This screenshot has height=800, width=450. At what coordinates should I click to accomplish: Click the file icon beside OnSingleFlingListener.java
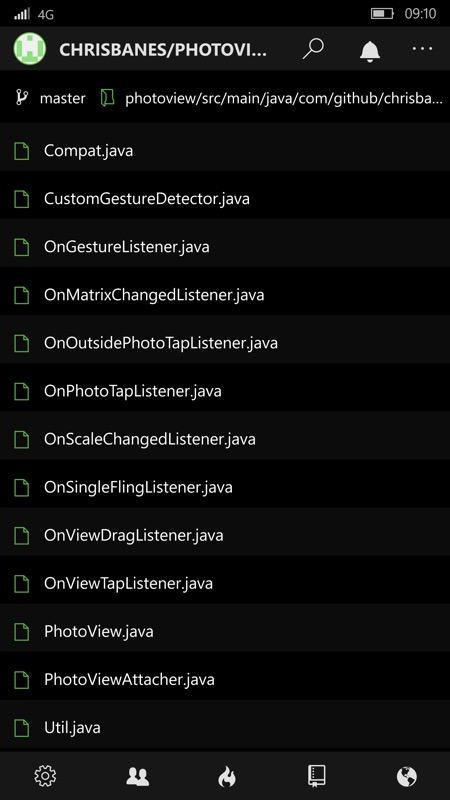(21, 487)
